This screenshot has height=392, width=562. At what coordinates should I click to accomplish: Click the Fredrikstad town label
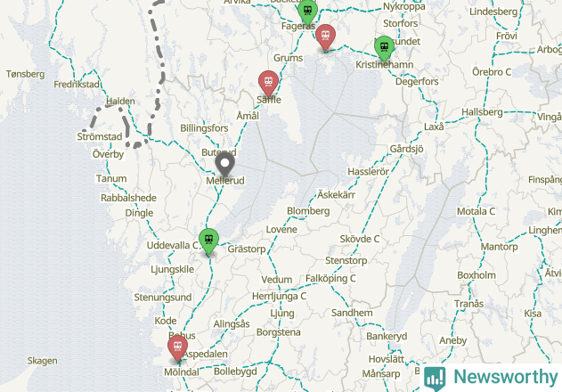tap(77, 85)
